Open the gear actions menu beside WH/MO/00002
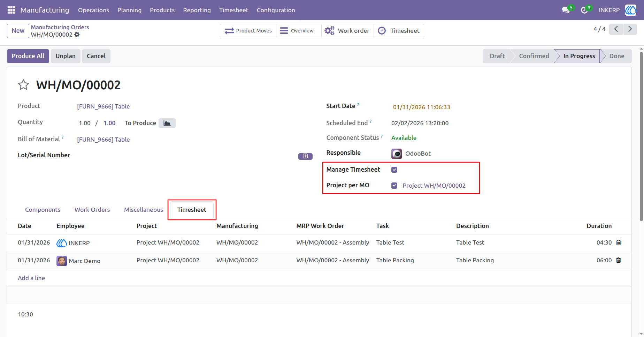This screenshot has height=337, width=644. (x=77, y=35)
